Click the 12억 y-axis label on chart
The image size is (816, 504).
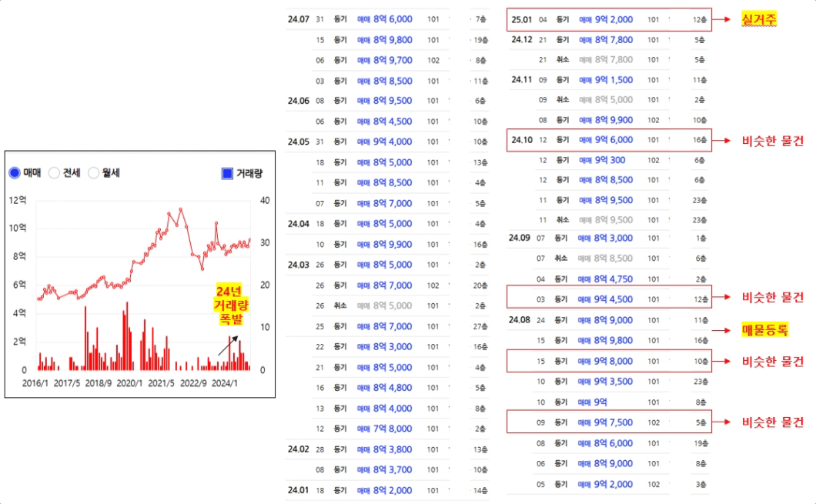(18, 200)
